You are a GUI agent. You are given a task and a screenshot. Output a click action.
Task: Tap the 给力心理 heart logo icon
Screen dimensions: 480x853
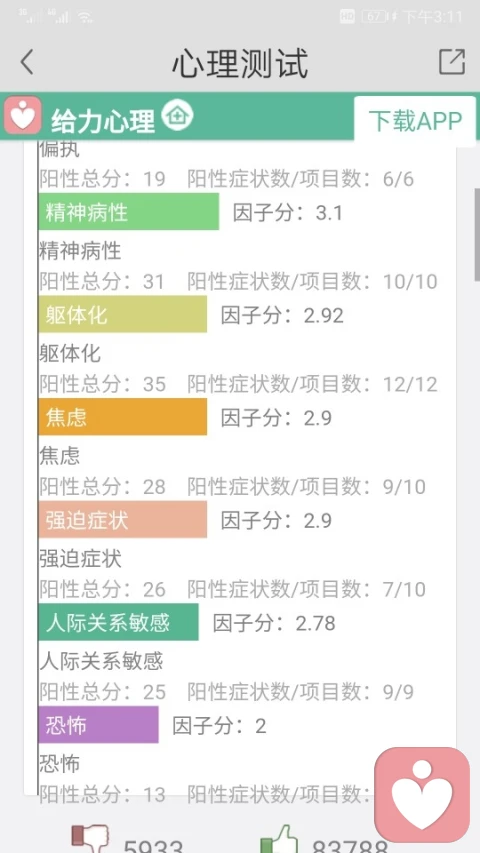[22, 116]
